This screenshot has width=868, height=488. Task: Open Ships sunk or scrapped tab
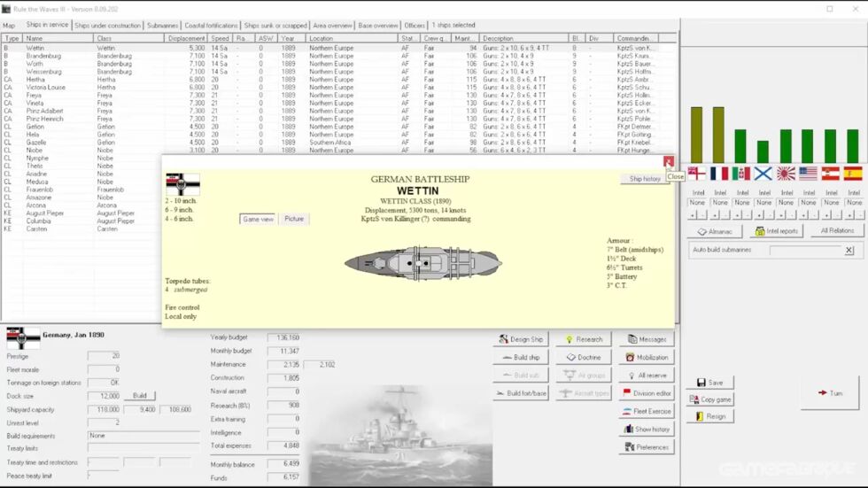pyautogui.click(x=275, y=26)
